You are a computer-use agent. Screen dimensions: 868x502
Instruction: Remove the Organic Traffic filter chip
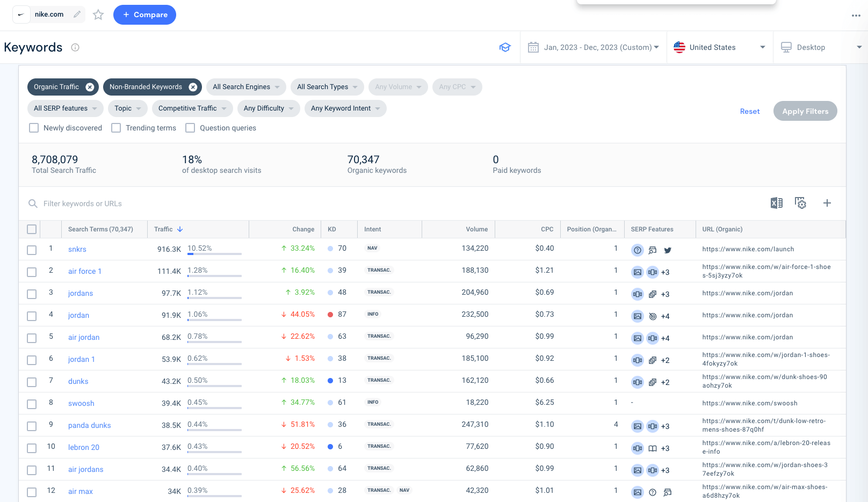tap(90, 87)
